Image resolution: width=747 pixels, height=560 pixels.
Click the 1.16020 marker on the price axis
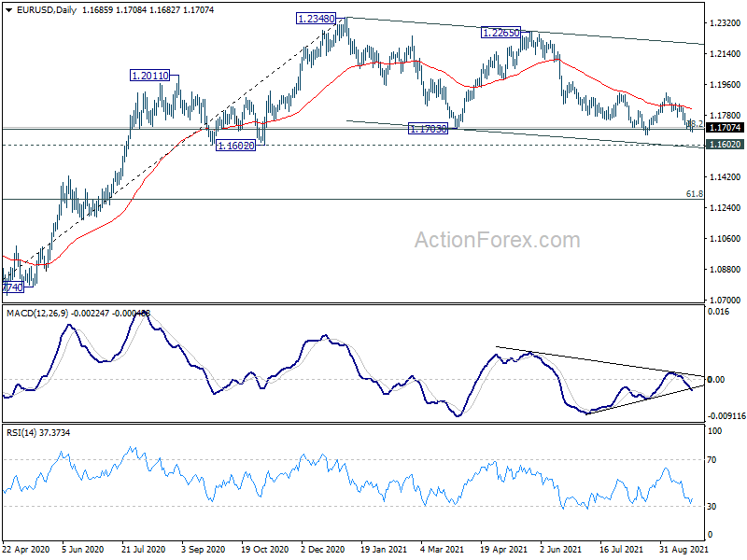click(725, 145)
